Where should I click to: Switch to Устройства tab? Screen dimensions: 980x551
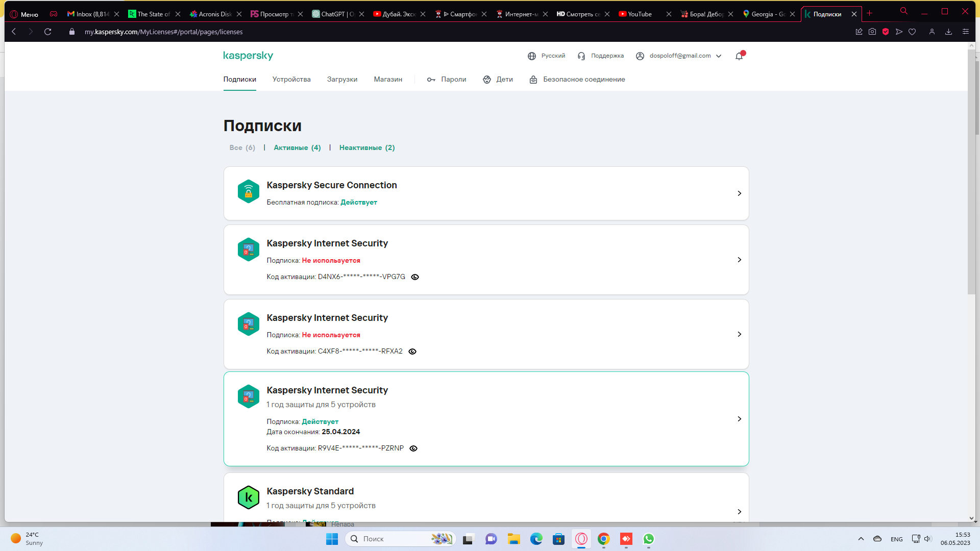click(291, 79)
